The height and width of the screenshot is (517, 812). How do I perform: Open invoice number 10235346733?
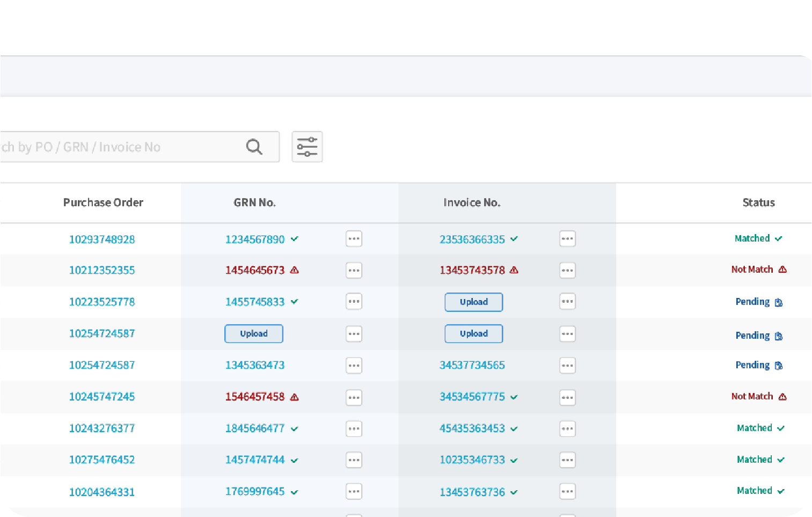(472, 460)
